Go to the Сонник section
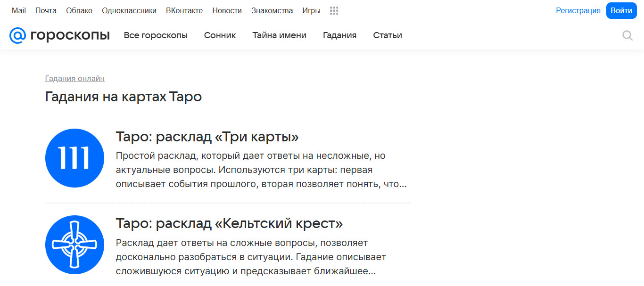This screenshot has height=286, width=644. coord(220,35)
